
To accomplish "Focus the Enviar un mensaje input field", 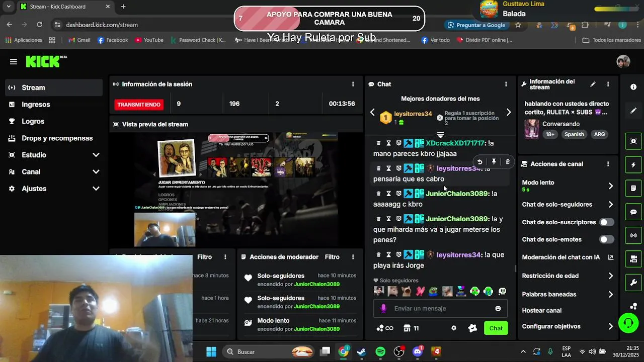I will (440, 308).
